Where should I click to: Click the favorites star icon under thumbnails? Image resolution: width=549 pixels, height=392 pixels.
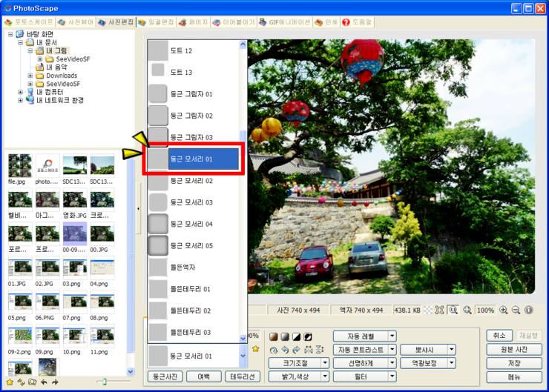[x=10, y=382]
